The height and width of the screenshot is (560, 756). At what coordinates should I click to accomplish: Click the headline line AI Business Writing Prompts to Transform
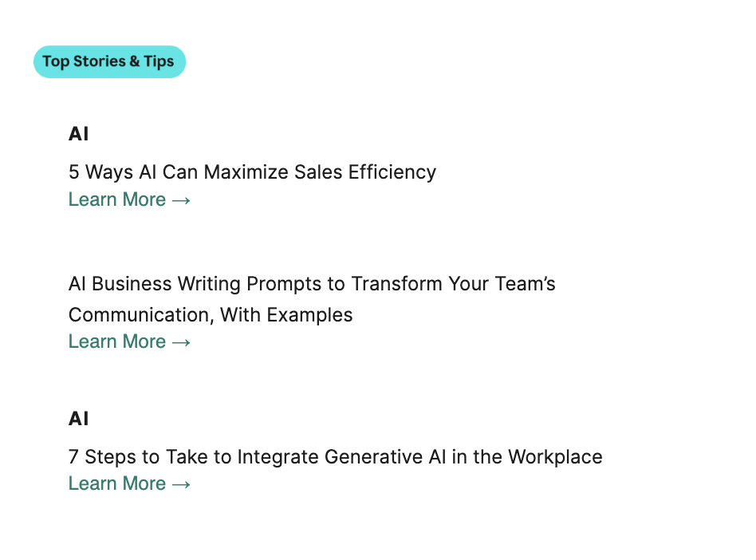[x=312, y=284]
